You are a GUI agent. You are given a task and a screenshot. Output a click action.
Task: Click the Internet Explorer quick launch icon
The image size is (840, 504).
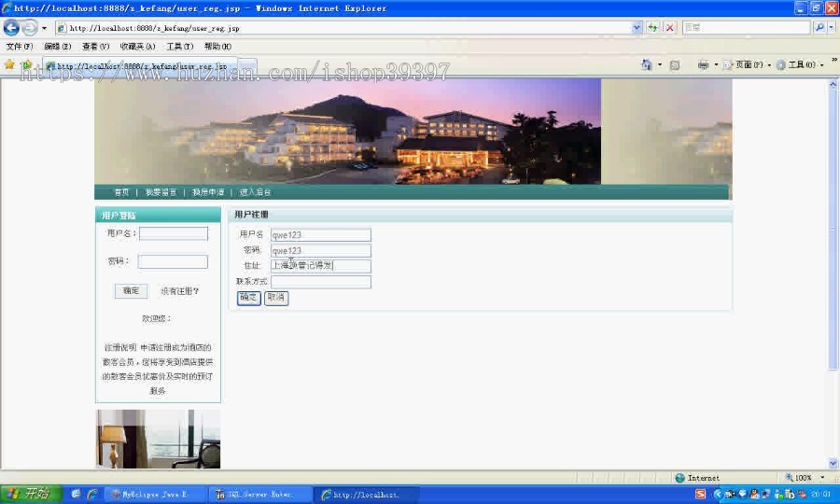[x=92, y=494]
